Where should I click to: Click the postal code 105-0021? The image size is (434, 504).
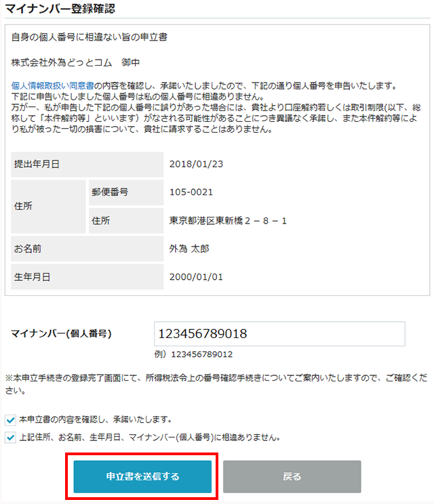point(191,192)
